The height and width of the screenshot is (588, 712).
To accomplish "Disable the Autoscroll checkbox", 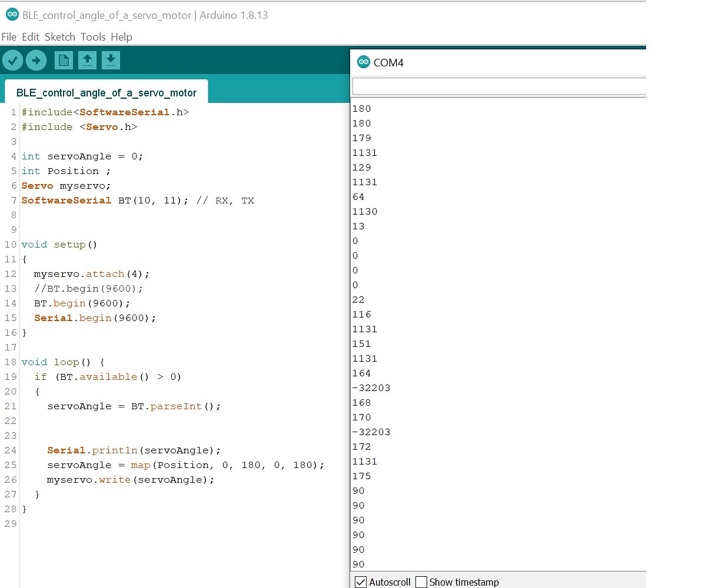I will [360, 582].
